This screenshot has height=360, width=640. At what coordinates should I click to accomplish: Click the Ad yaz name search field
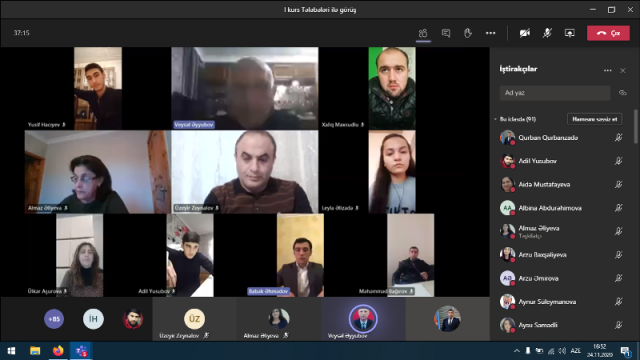(x=555, y=93)
